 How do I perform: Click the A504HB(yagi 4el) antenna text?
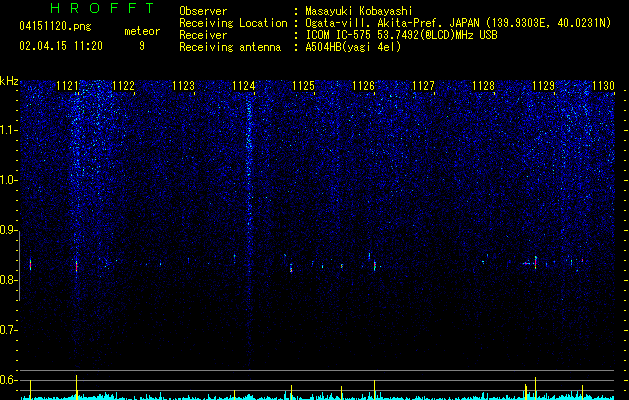click(x=353, y=47)
